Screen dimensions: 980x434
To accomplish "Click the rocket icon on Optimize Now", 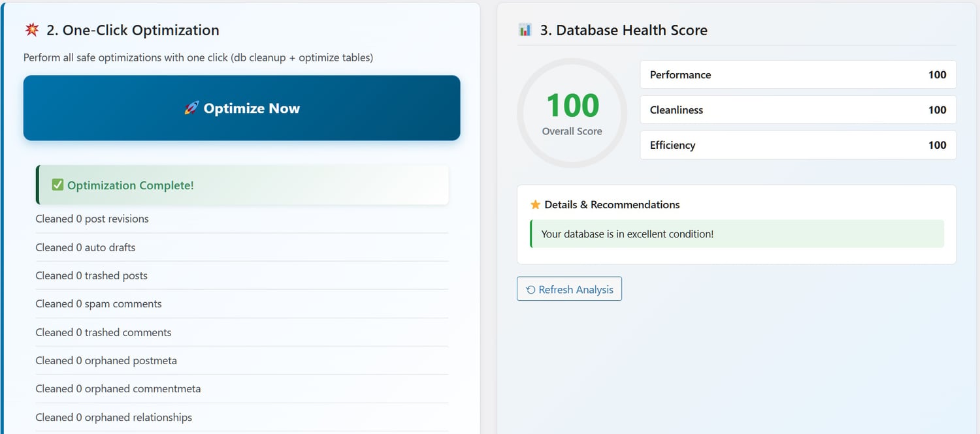I will coord(191,108).
